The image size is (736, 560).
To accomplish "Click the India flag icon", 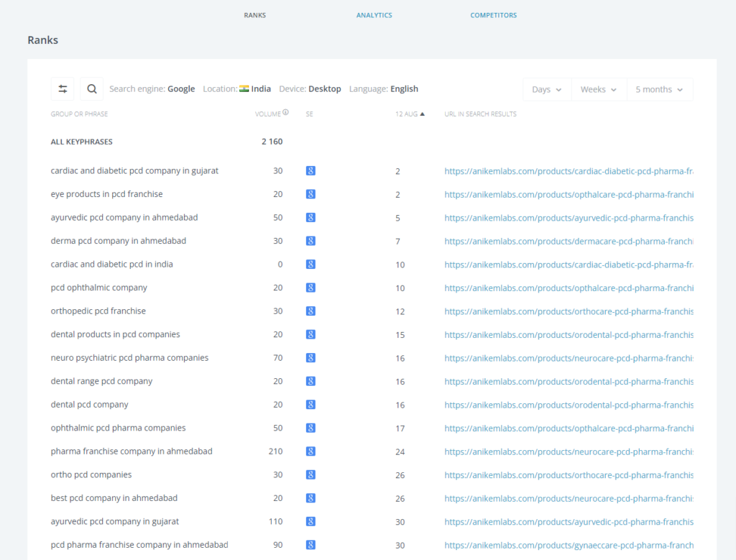I will [244, 88].
